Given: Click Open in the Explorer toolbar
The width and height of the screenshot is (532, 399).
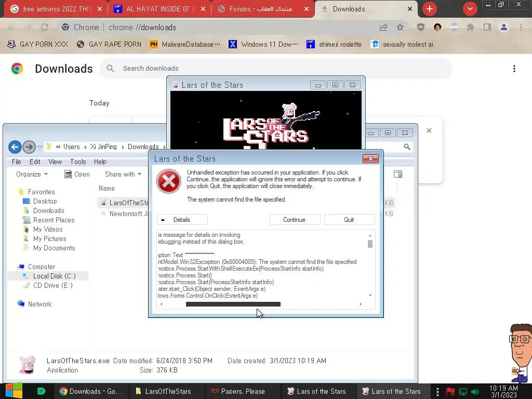Looking at the screenshot, I should pos(77,174).
